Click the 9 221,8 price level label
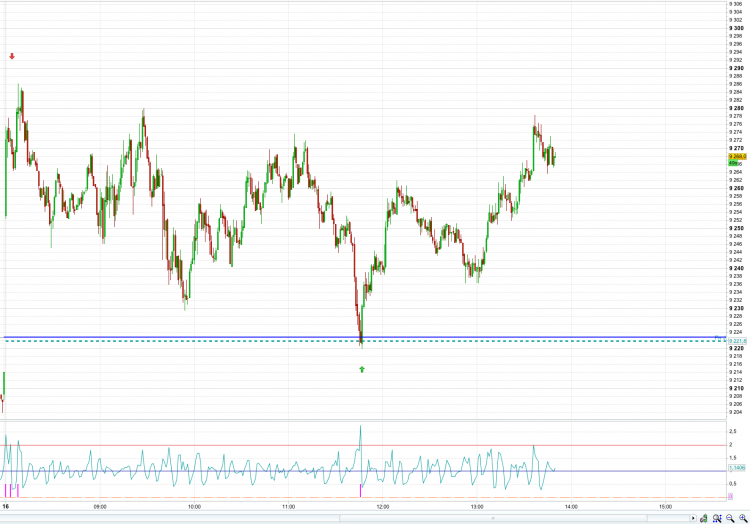Screen dimensions: 750x524 click(x=737, y=341)
